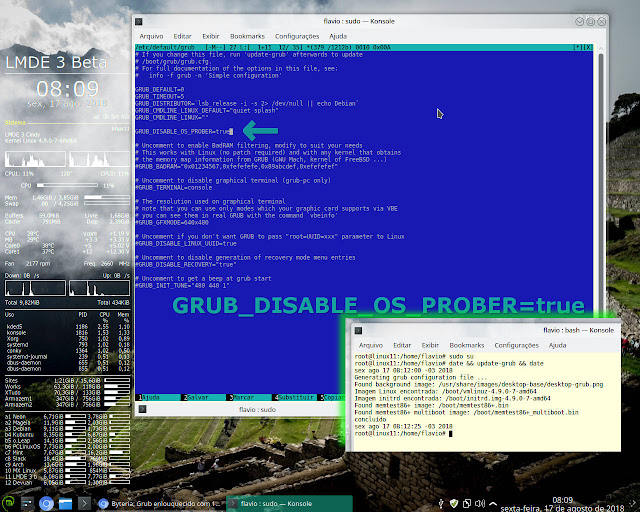Open the USB device tray icon
Image resolution: width=640 pixels, height=512 pixels.
pos(441,504)
